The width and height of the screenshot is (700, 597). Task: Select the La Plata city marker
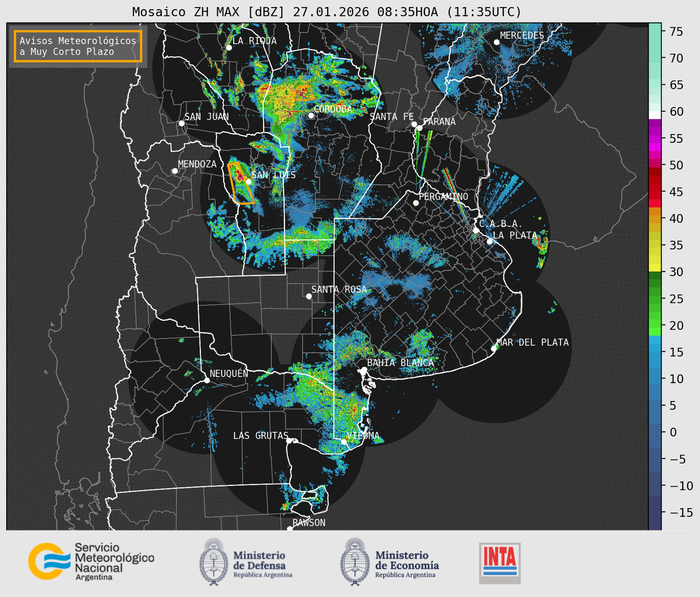tap(490, 242)
